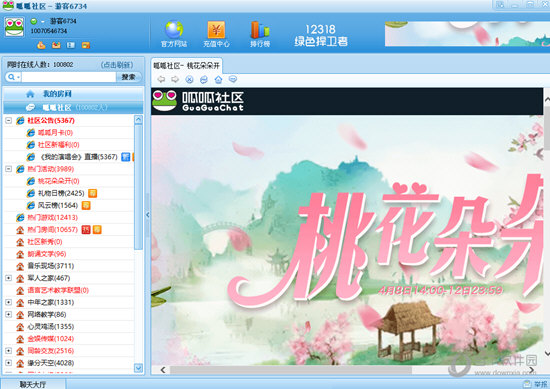Open 官方网站 globe icon
The height and width of the screenshot is (389, 550).
click(x=174, y=34)
